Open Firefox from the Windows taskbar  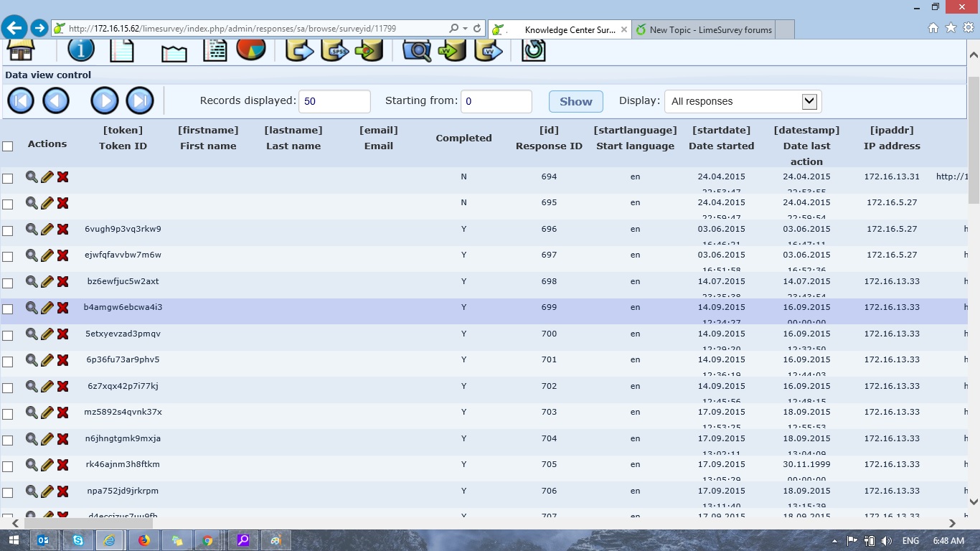click(144, 540)
